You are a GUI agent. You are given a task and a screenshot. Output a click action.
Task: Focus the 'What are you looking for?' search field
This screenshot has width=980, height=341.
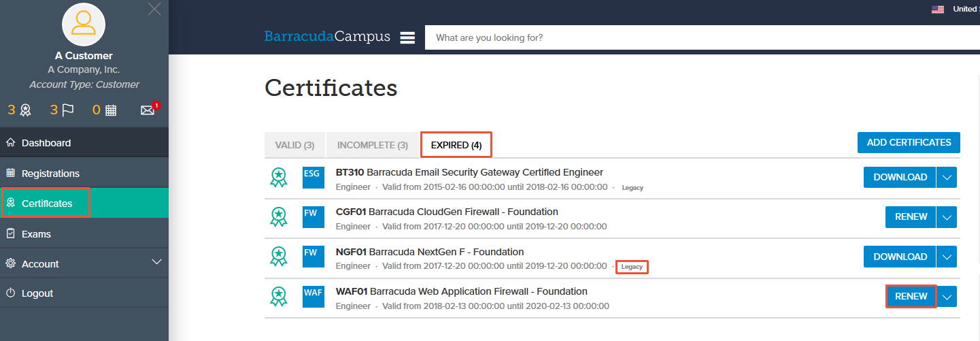point(703,37)
